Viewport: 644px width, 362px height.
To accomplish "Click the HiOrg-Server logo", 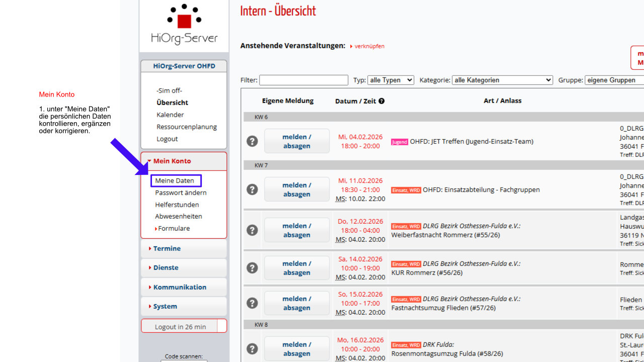I will tap(184, 24).
